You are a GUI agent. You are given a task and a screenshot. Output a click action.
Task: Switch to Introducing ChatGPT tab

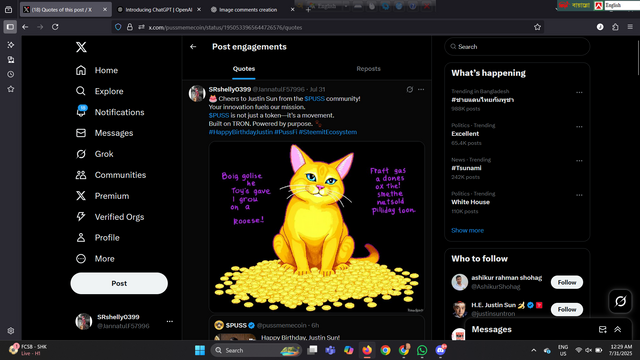click(158, 9)
